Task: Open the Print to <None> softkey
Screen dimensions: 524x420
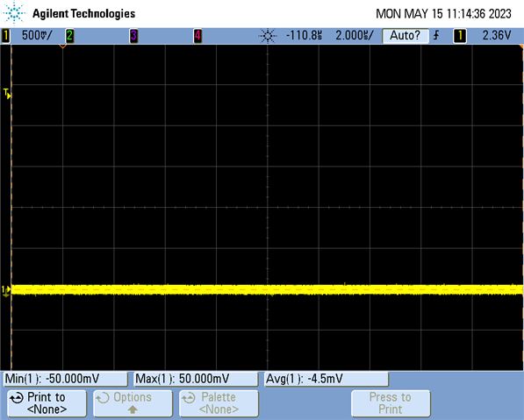Action: pyautogui.click(x=47, y=403)
